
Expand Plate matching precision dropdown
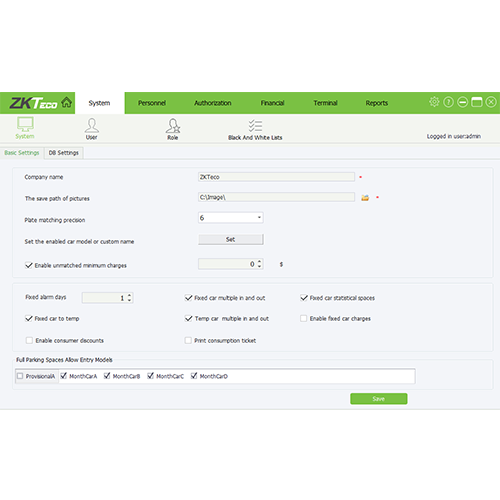pos(259,218)
